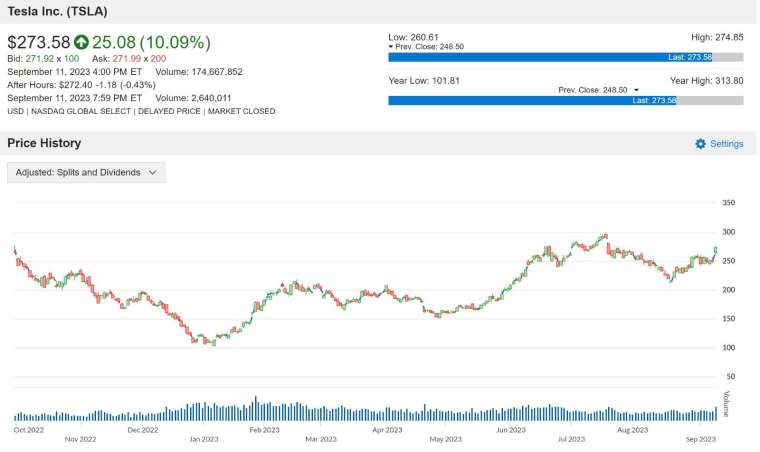Click the day range Last: 273.58 bar

(x=550, y=57)
